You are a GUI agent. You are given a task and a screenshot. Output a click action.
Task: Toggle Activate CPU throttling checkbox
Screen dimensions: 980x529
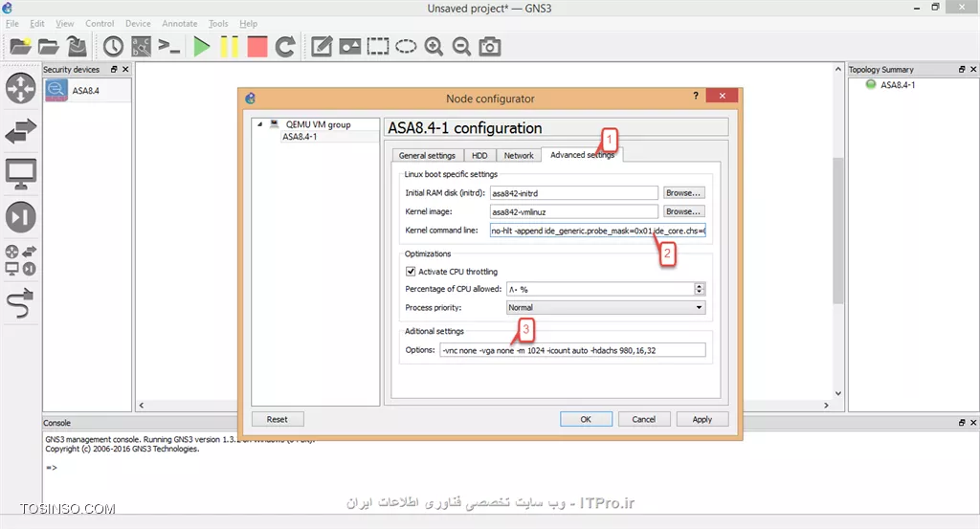(411, 271)
